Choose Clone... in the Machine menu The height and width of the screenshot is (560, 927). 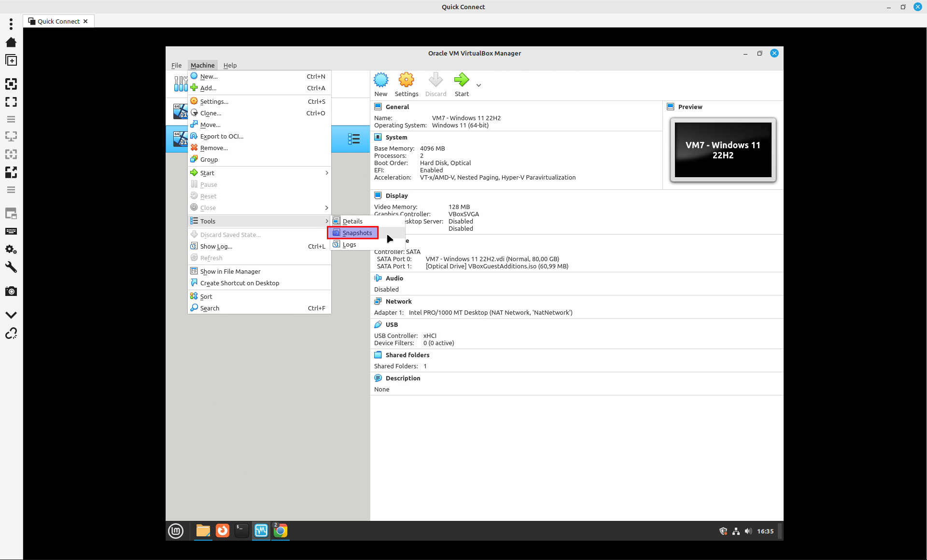point(259,113)
